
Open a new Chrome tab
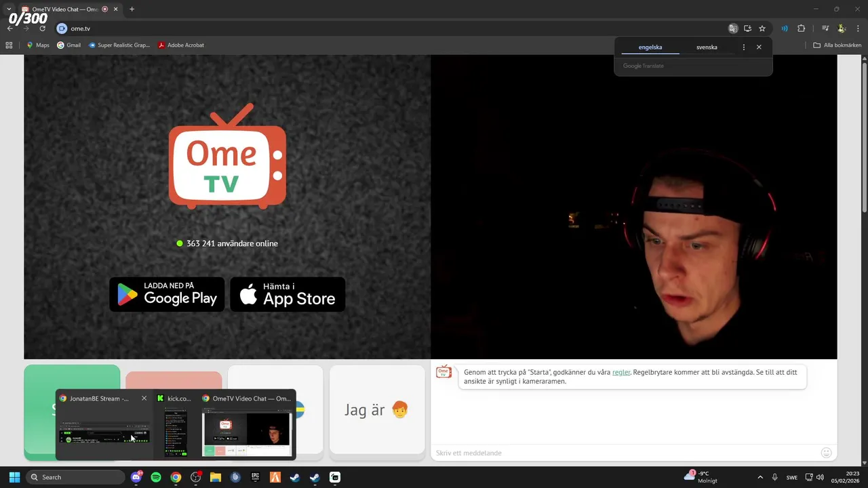[132, 9]
